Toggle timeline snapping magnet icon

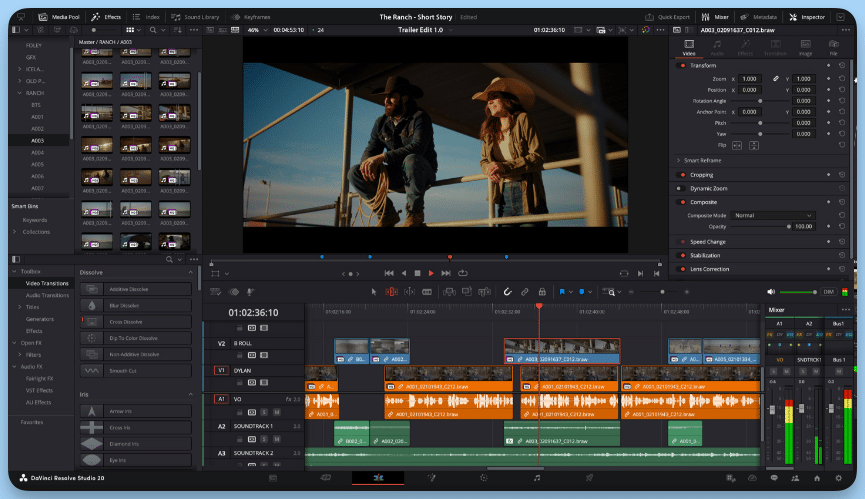(x=507, y=292)
